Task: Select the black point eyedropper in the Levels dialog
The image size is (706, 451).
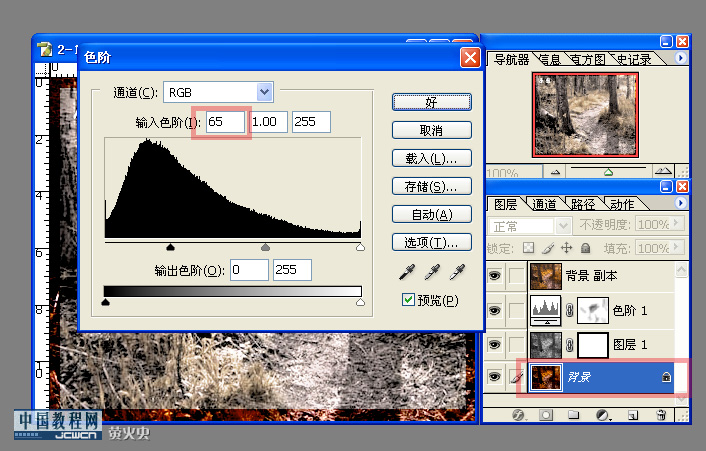Action: [x=407, y=272]
